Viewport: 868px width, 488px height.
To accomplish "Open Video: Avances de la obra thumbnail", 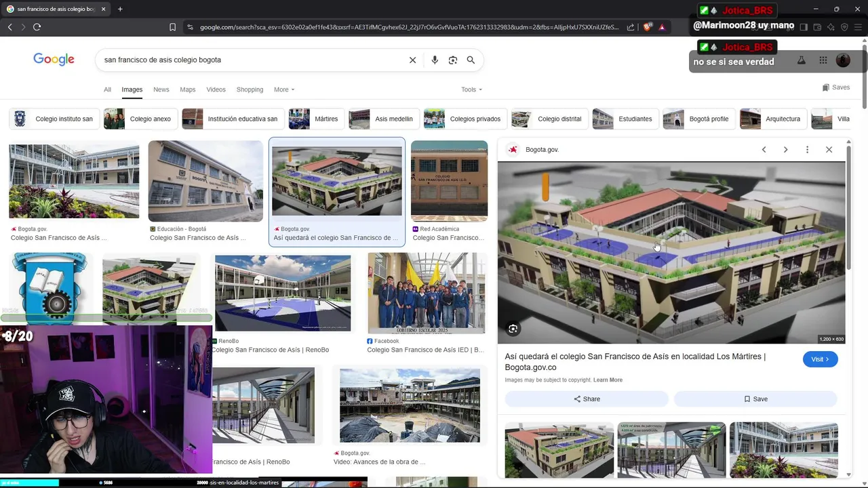I will 410,405.
